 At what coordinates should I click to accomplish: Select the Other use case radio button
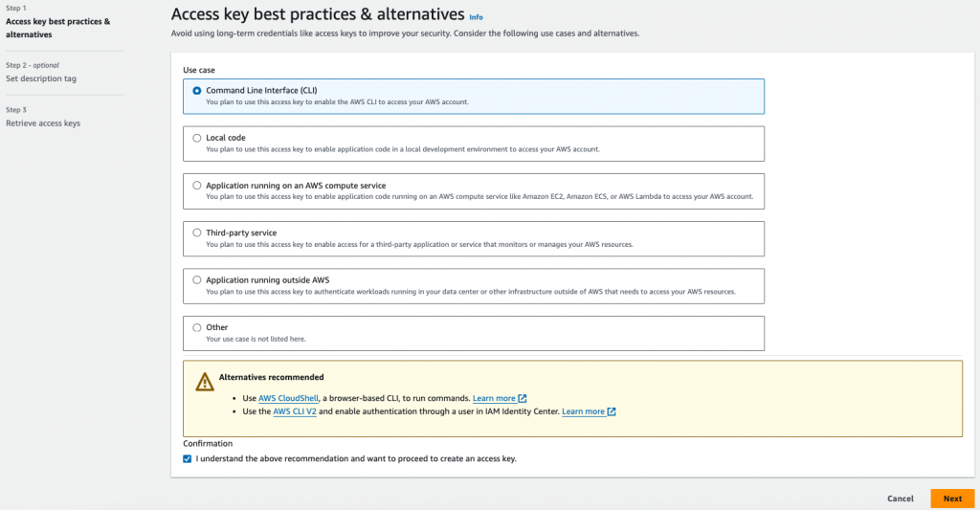(197, 327)
